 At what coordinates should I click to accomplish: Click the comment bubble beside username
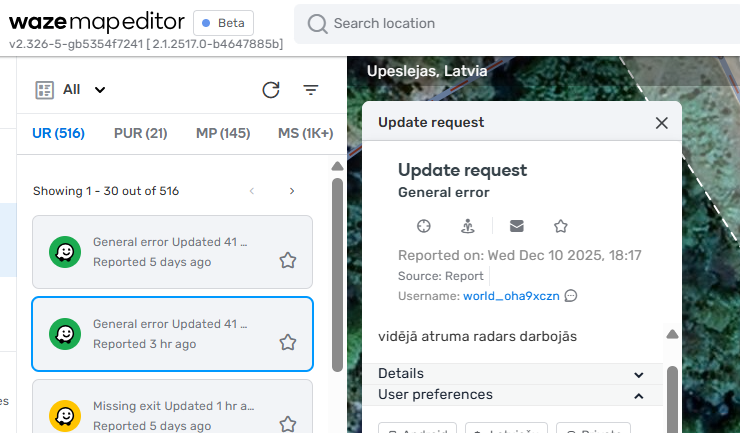point(571,296)
